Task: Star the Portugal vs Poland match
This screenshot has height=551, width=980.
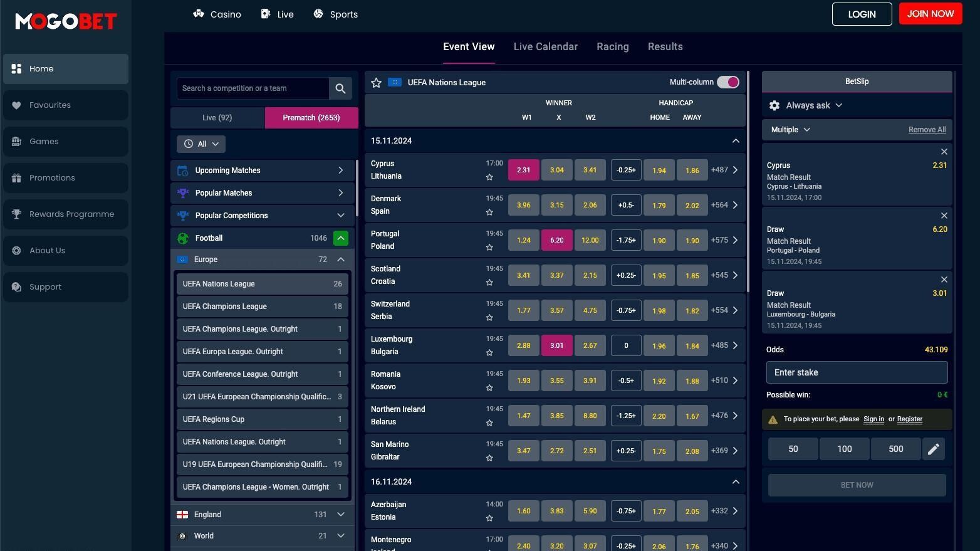Action: point(489,248)
